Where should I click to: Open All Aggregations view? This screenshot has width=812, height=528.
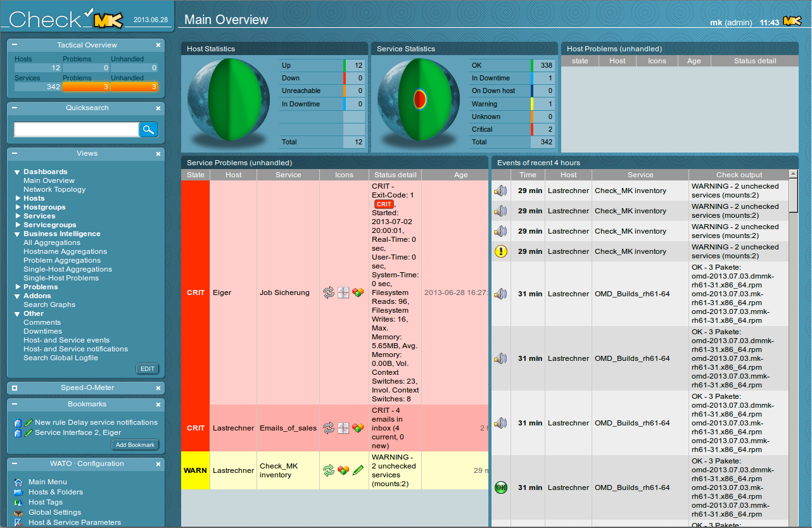click(52, 242)
